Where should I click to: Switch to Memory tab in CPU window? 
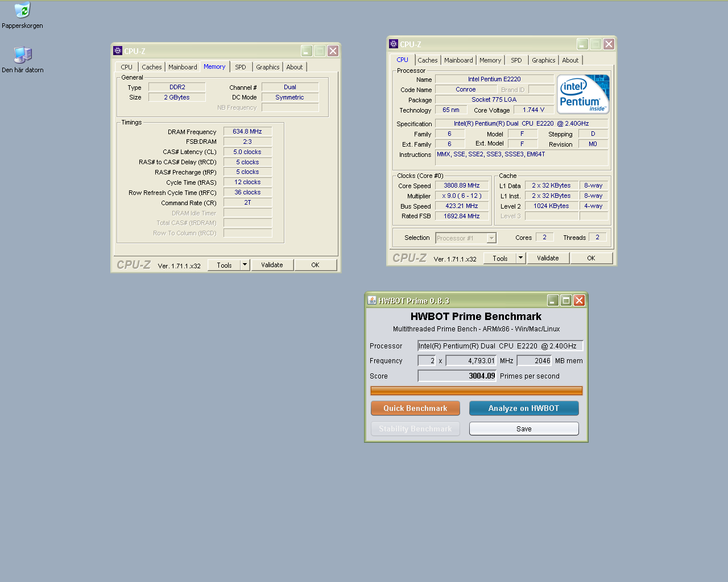pos(490,60)
